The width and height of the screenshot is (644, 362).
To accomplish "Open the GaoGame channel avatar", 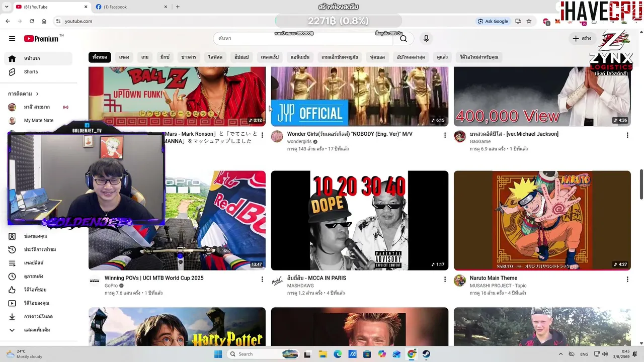I will pyautogui.click(x=460, y=137).
